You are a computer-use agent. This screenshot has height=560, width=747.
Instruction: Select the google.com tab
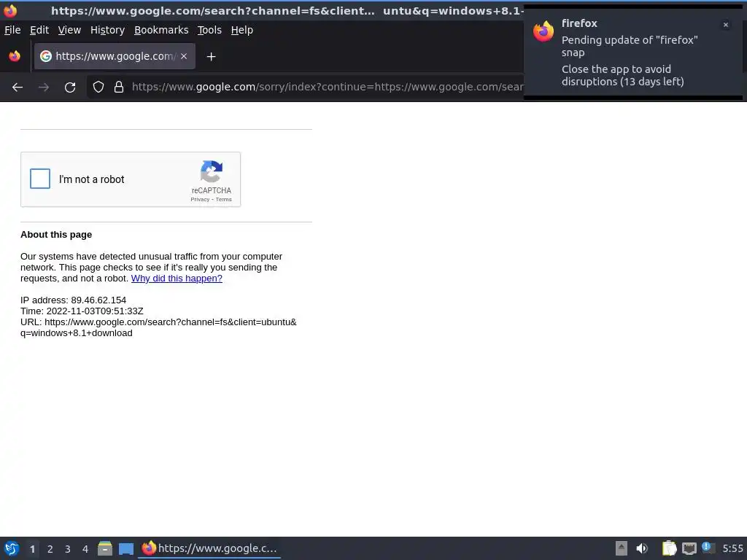(115, 56)
